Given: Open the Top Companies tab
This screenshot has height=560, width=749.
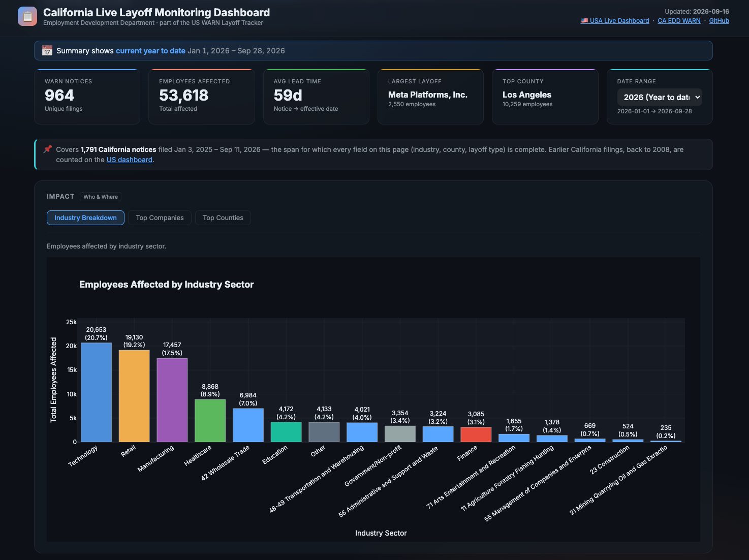Looking at the screenshot, I should (160, 217).
